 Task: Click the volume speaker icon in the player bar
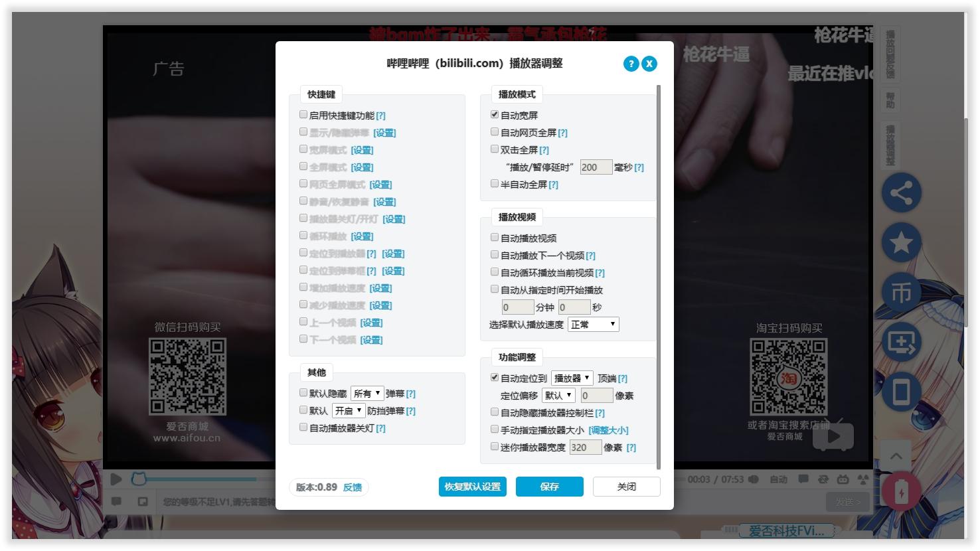[754, 479]
